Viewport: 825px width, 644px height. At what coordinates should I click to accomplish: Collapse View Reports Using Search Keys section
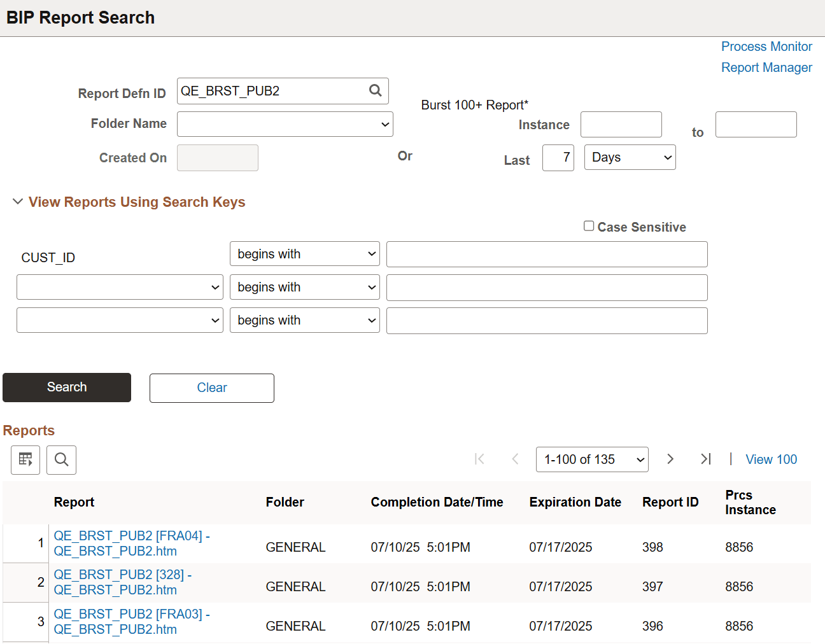(x=18, y=202)
